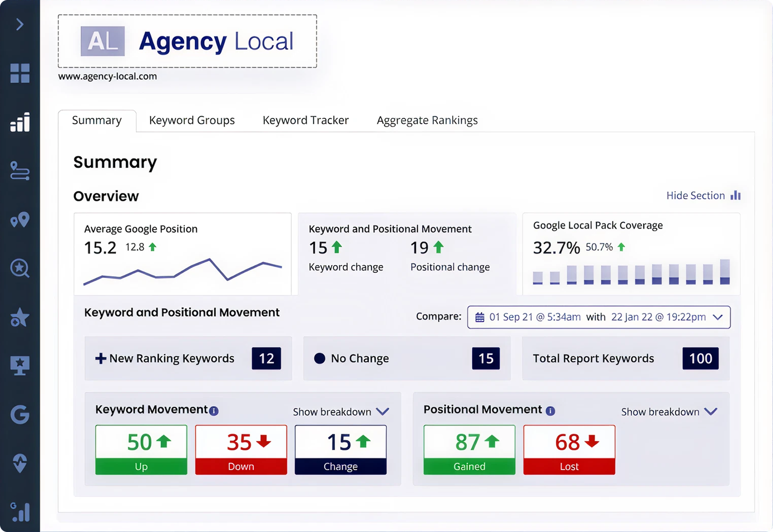Expand Positional Movement Show breakdown

(669, 412)
